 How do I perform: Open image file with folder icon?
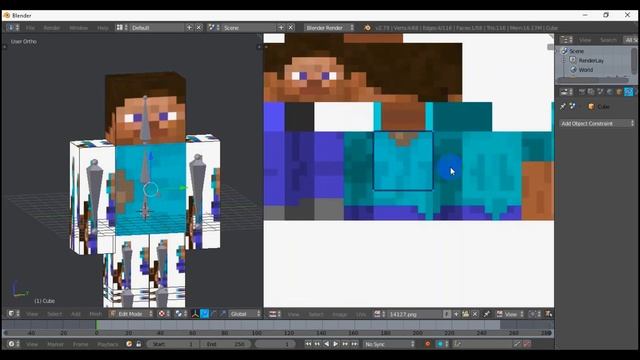465,314
